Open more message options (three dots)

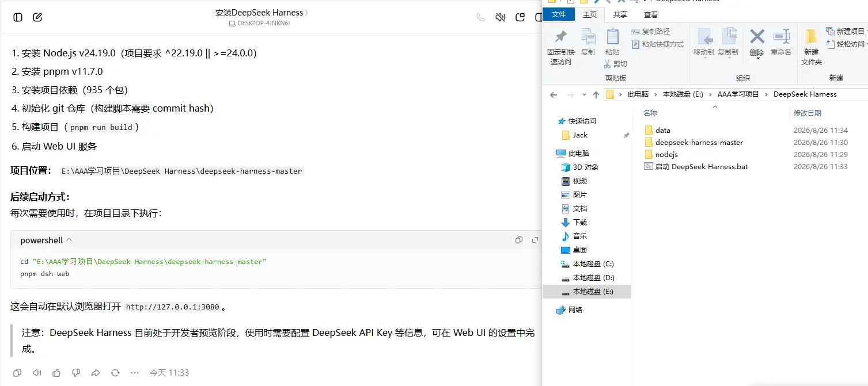[135, 373]
